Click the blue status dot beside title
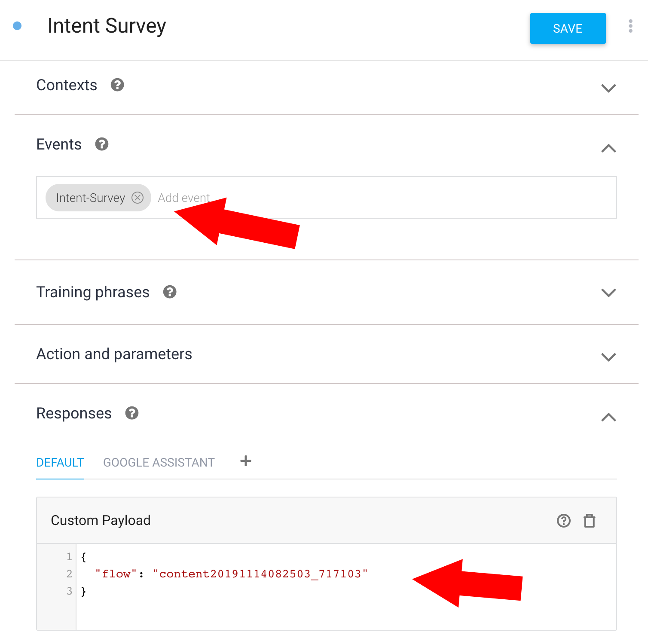Viewport: 648px width, 644px height. [x=17, y=26]
